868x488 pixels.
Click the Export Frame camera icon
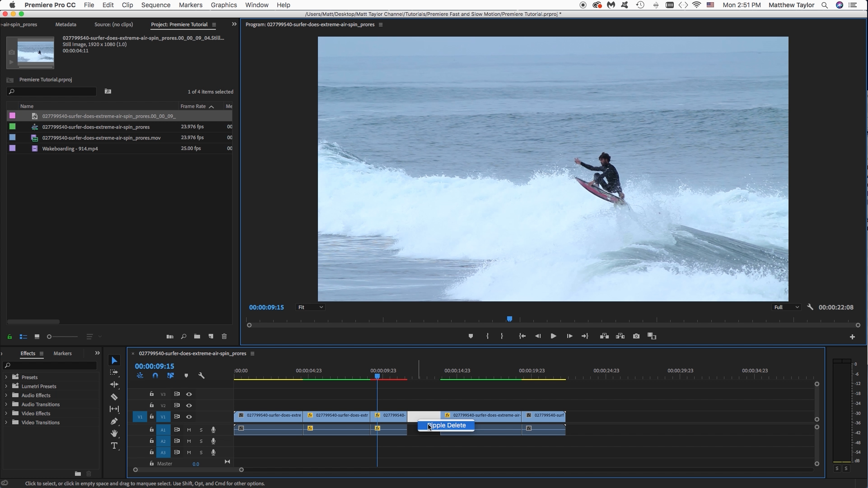point(637,336)
